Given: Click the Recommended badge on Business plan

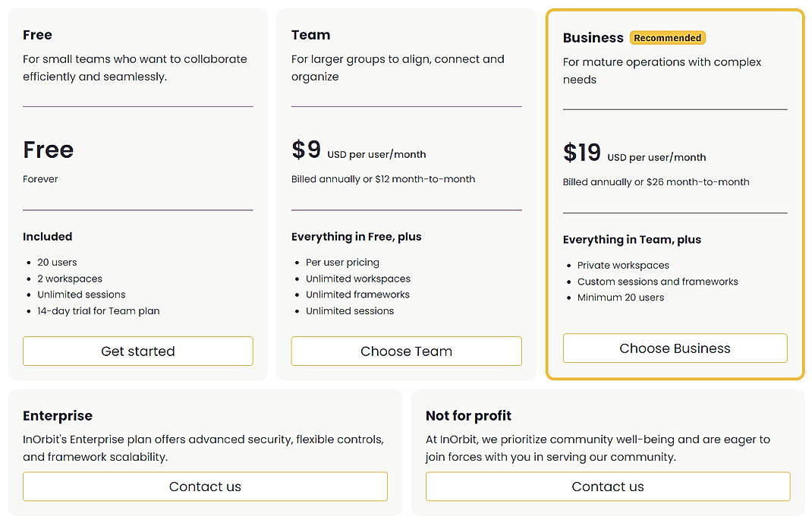Looking at the screenshot, I should (667, 37).
